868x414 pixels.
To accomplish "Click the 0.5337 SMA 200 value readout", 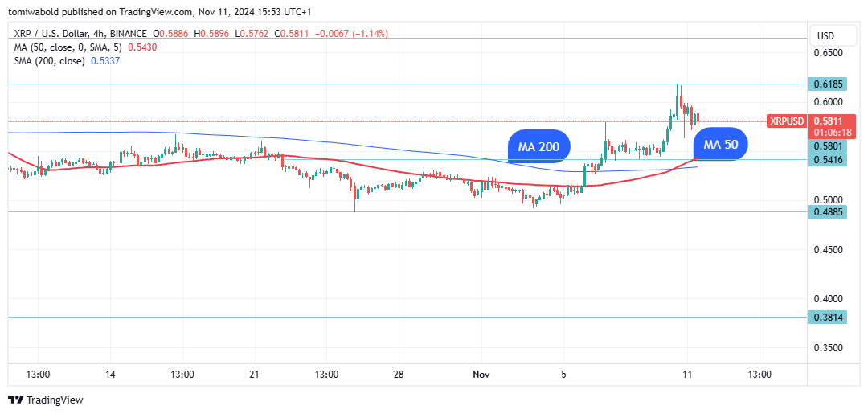I will (x=106, y=61).
